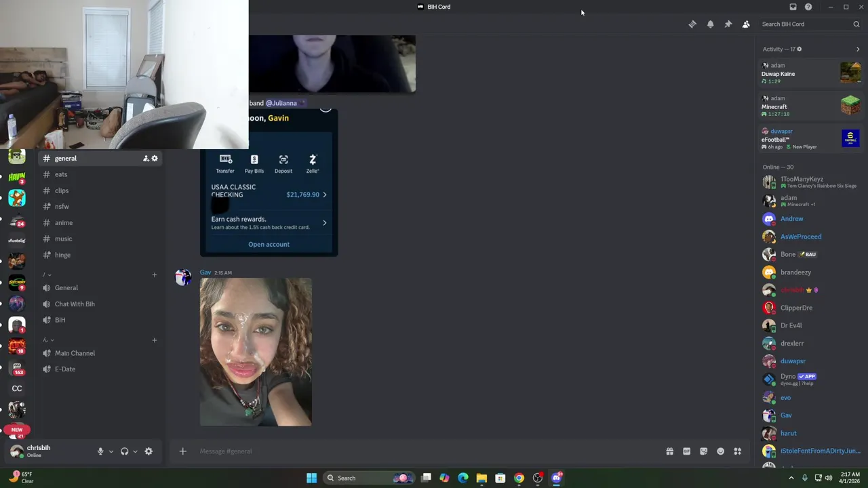The image size is (868, 488).
Task: Click the Message #general input
Action: point(427,451)
